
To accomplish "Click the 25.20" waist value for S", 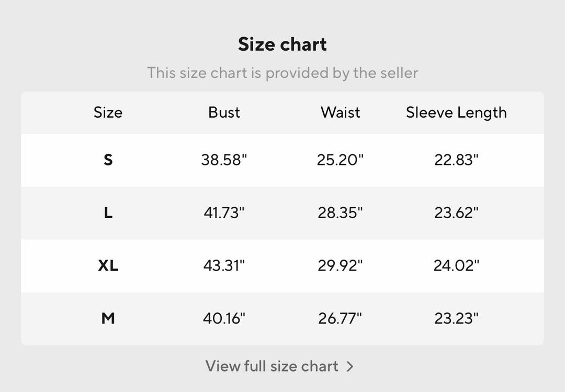I will [341, 160].
